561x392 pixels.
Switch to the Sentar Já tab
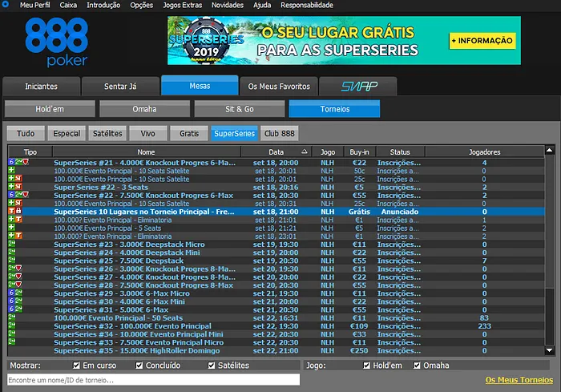click(120, 87)
